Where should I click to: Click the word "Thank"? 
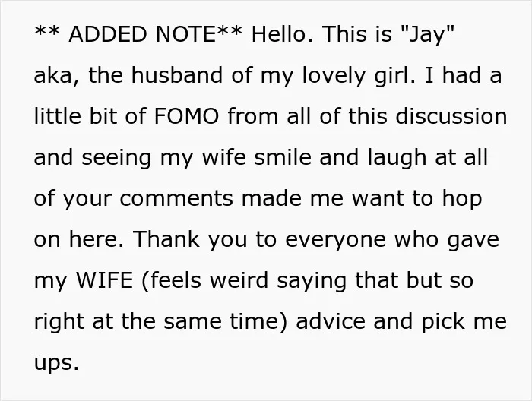click(166, 238)
